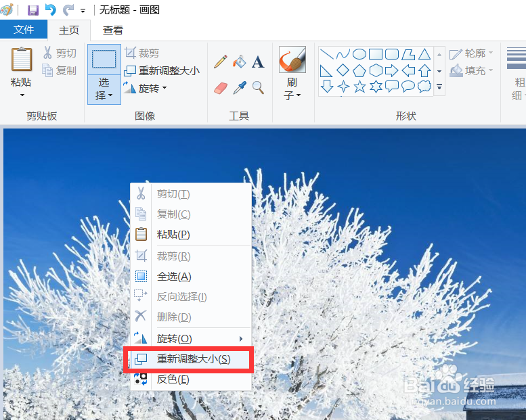Open the 轮廓 outline dropdown
Image resolution: width=526 pixels, height=420 pixels.
tap(471, 53)
